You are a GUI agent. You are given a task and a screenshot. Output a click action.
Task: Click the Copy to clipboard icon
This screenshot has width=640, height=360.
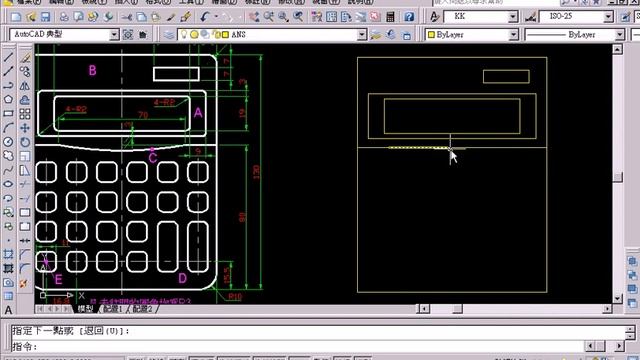pos(142,17)
